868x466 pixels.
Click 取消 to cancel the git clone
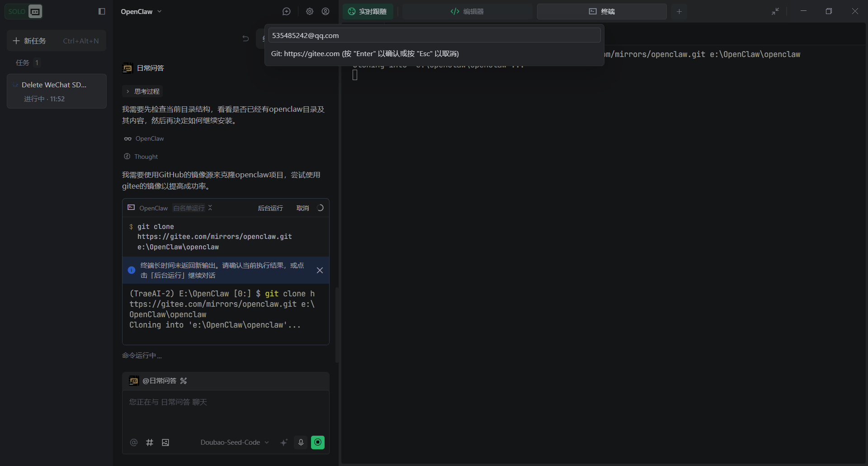click(302, 208)
